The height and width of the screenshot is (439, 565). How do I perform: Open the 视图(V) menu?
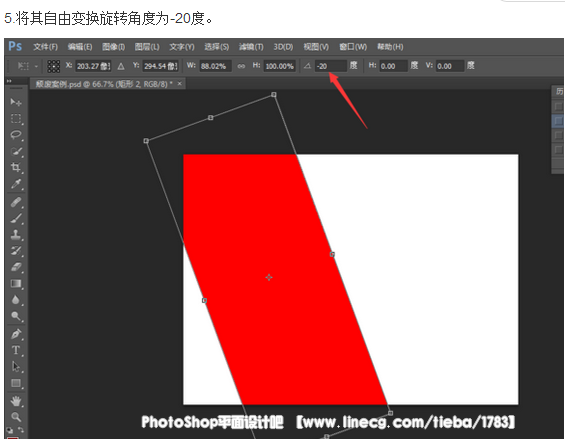point(316,47)
